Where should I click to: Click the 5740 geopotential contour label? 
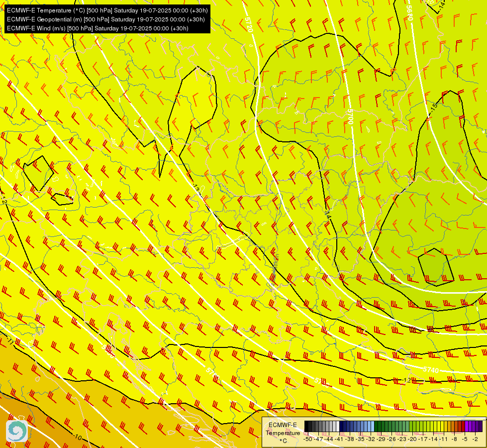click(431, 370)
